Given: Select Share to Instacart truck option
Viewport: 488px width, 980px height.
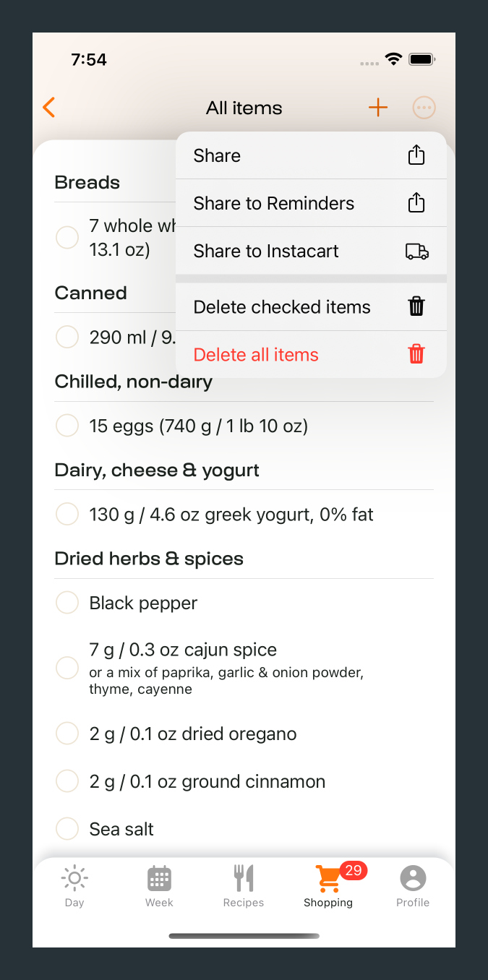Looking at the screenshot, I should pos(311,251).
